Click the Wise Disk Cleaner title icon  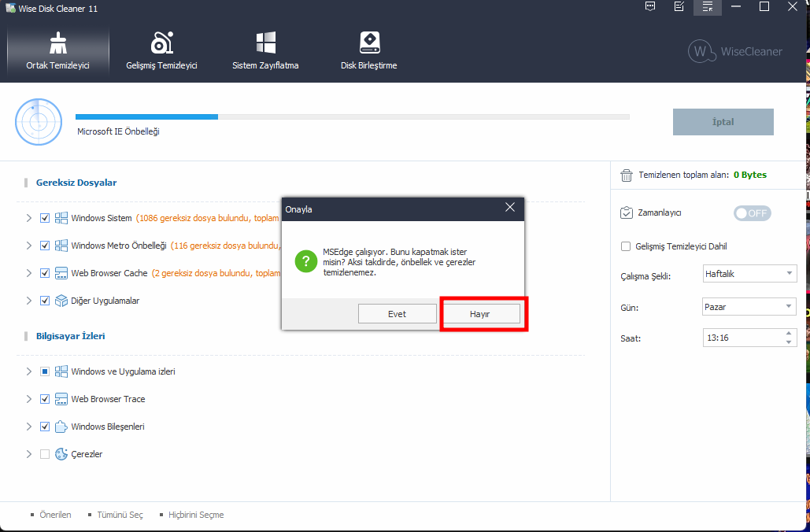(10, 9)
